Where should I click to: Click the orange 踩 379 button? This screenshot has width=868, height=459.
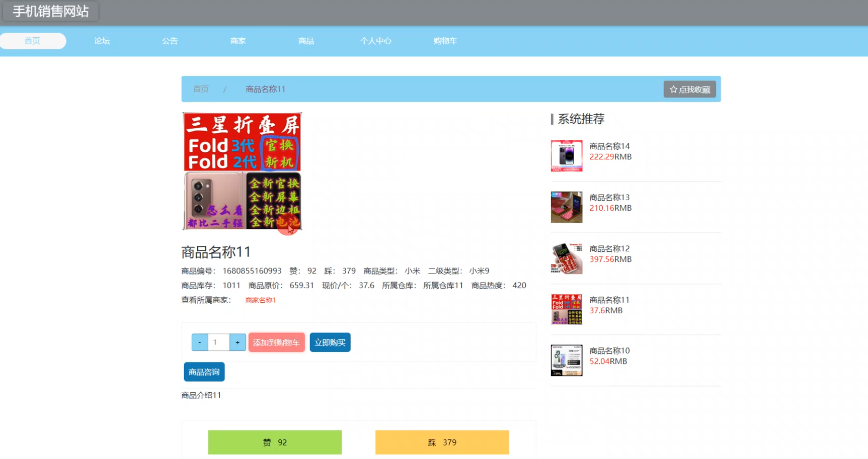tap(442, 442)
